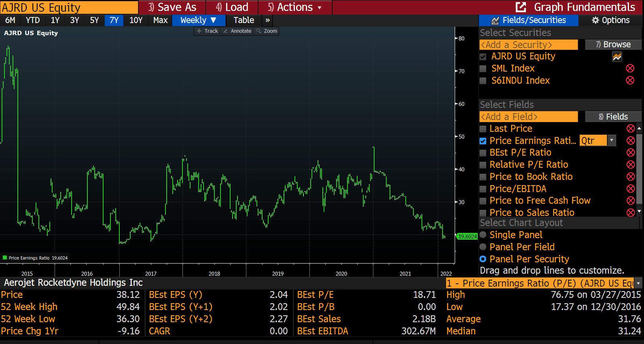Open the Actions dropdown menu
This screenshot has width=644, height=344.
click(295, 7)
